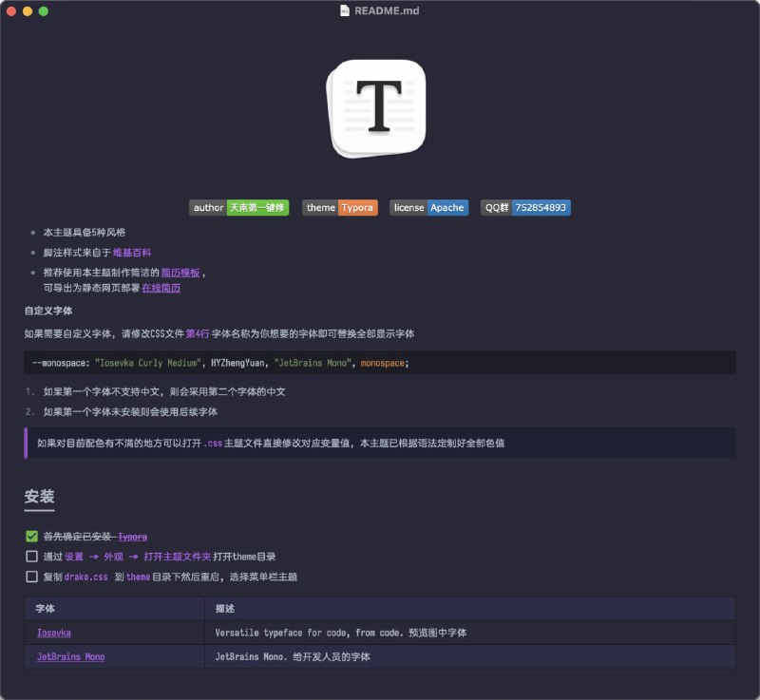Click the author badge 天南第一键修
The width and height of the screenshot is (760, 700).
[x=239, y=207]
